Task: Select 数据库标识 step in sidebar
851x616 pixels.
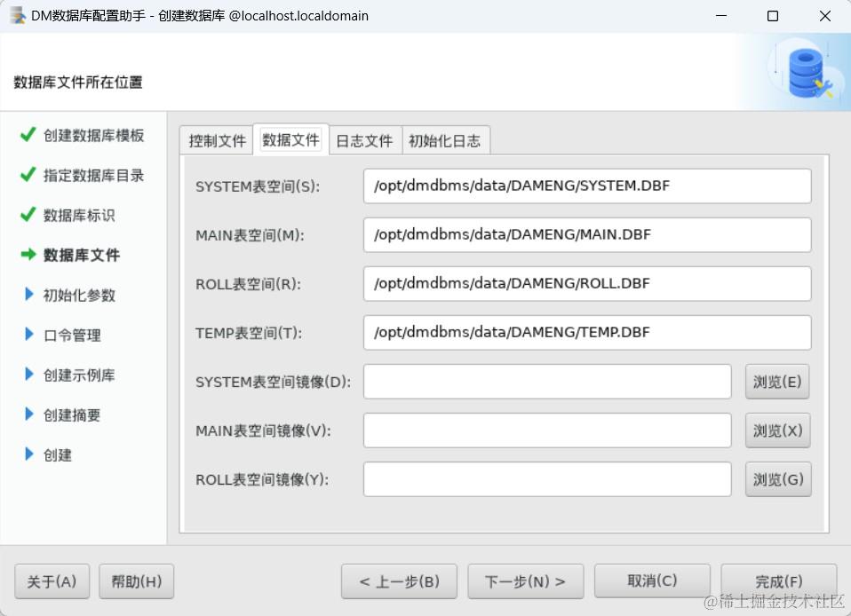Action: (79, 216)
